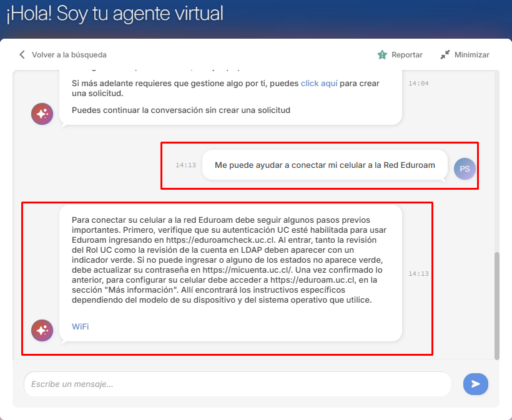Click the 14:13 timestamp beside the Eduroam reply

[418, 273]
